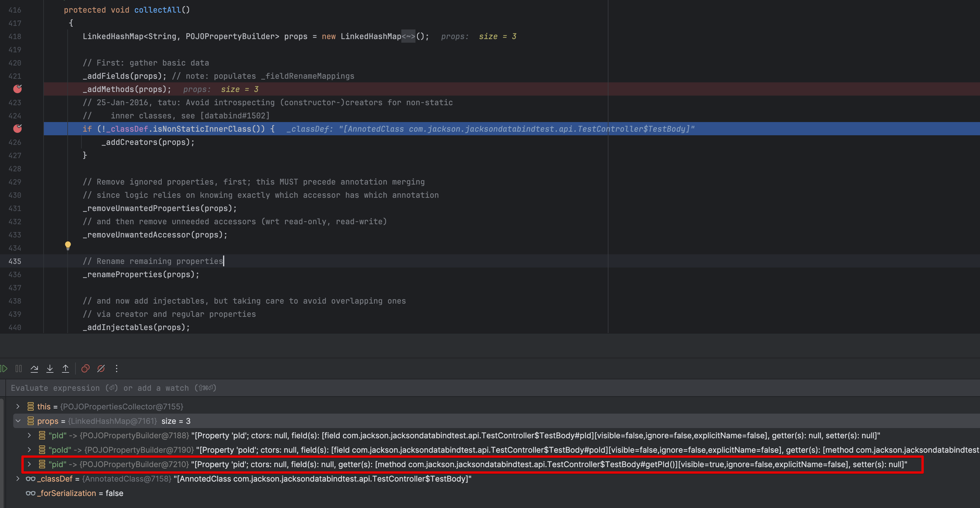980x508 pixels.
Task: Click the [databind#1502] comment text
Action: [235, 116]
